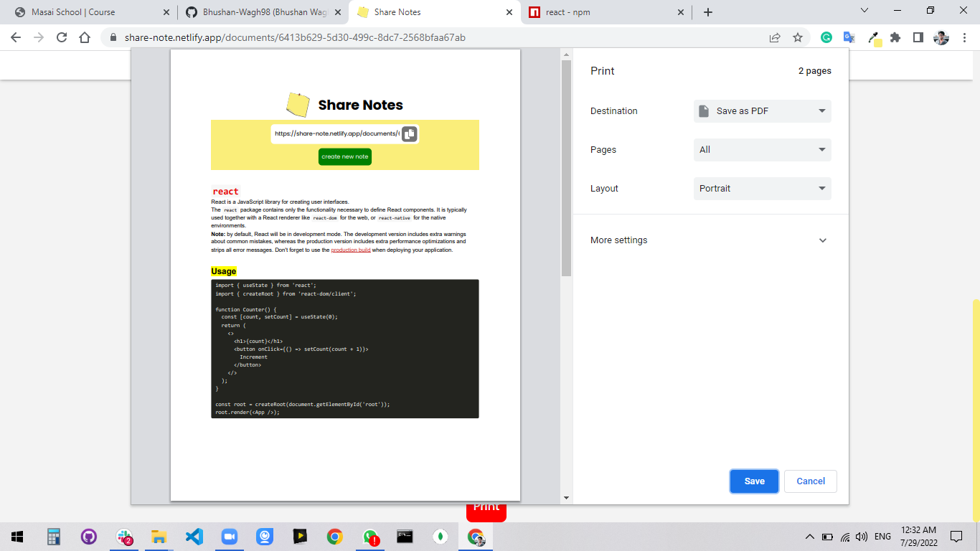
Task: Open the Chrome profile avatar
Action: tap(941, 37)
